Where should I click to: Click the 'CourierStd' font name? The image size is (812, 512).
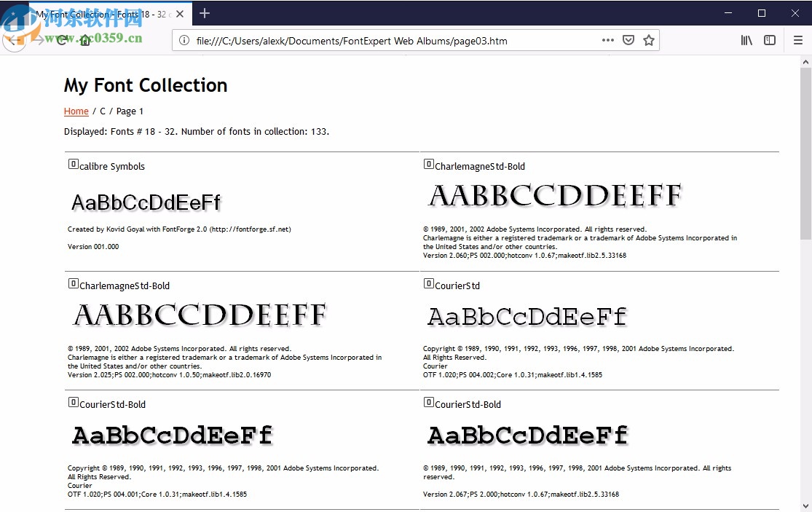457,285
